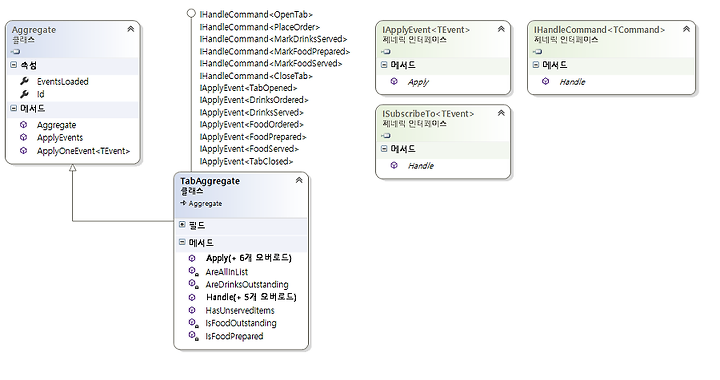
Task: Collapse the 속성 section in Aggregate
Action: coord(13,65)
